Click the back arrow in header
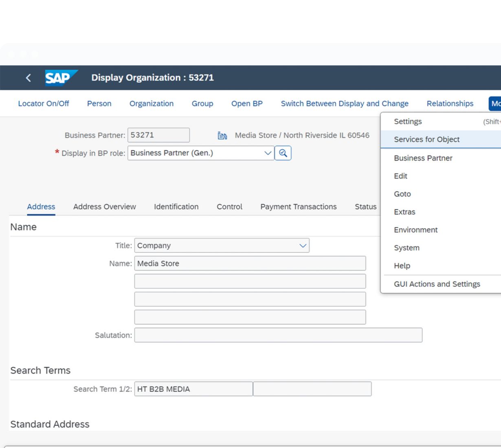501x448 pixels. [x=28, y=78]
